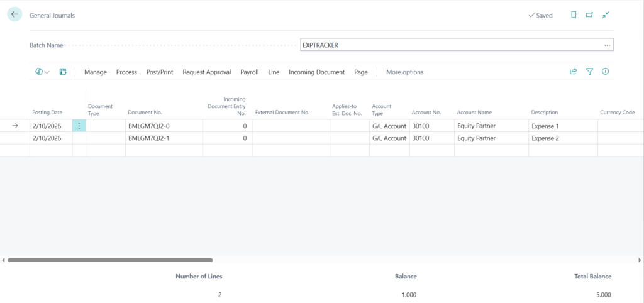Collapse the page with the shrink arrows icon

tap(606, 15)
